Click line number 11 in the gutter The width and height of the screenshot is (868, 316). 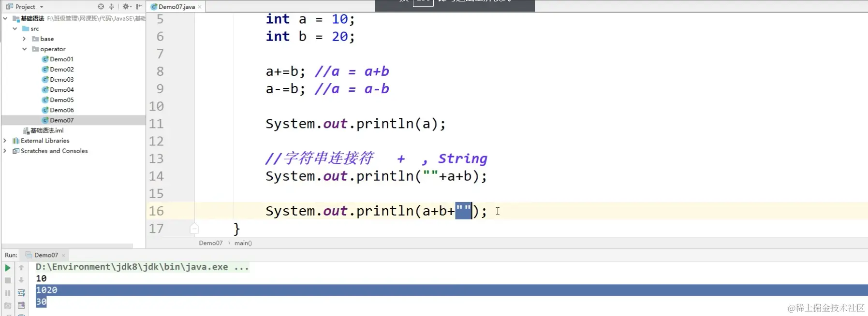[x=156, y=124]
